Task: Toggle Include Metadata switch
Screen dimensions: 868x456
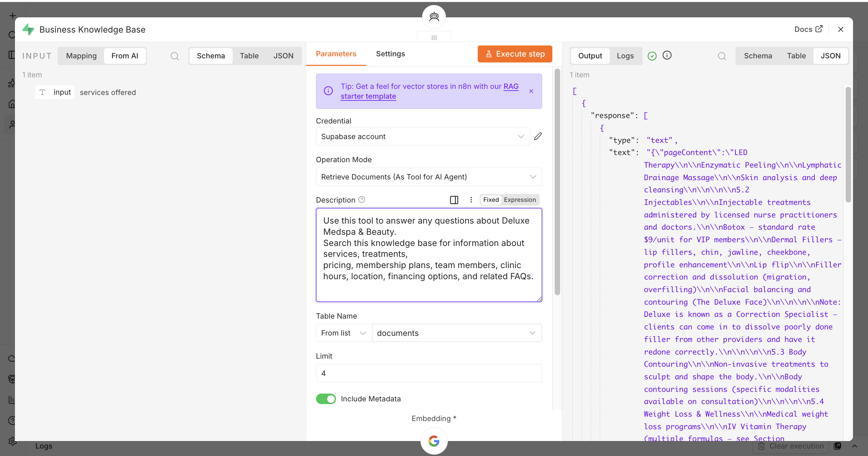Action: pyautogui.click(x=326, y=399)
